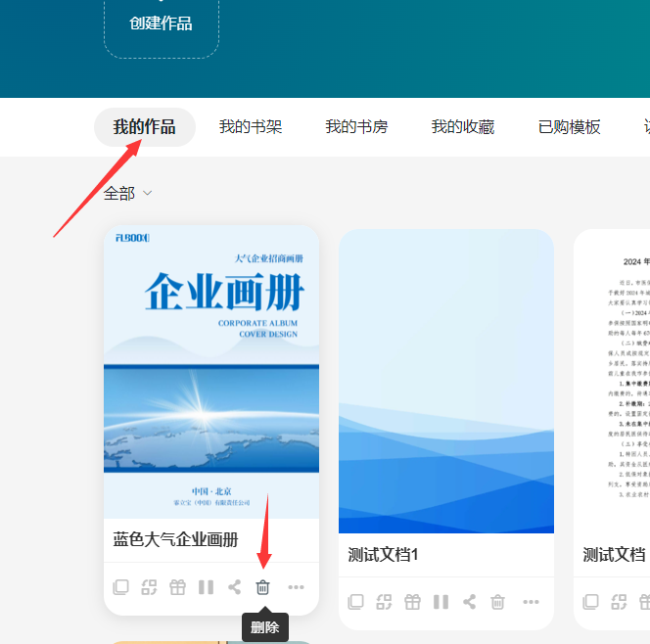The width and height of the screenshot is (650, 644).
Task: Click the delete trash icon on 蓝色大气企业画册
Action: [262, 587]
